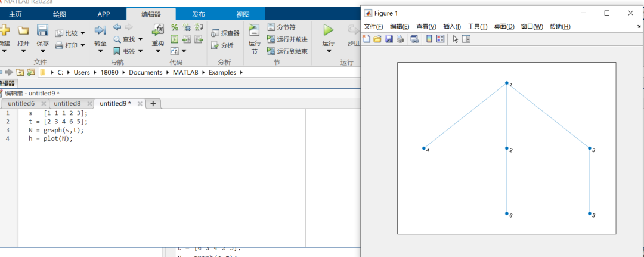This screenshot has height=257, width=644.
Task: Click Run to End (运行到结束)
Action: point(287,51)
